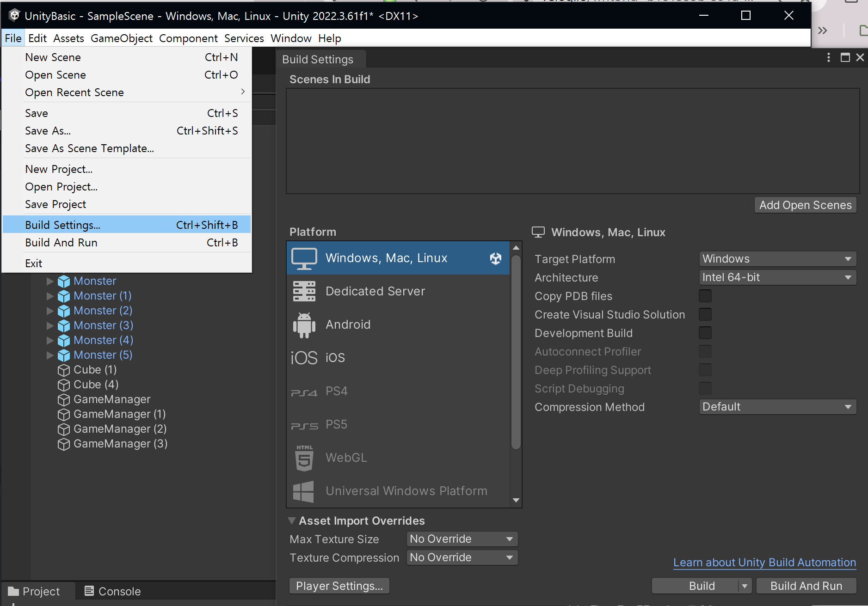The height and width of the screenshot is (606, 868).
Task: Choose Build And Run menu entry
Action: pyautogui.click(x=127, y=243)
